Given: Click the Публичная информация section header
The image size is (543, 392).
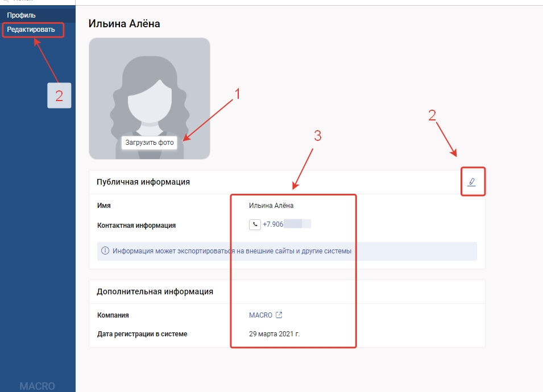Looking at the screenshot, I should coord(143,182).
